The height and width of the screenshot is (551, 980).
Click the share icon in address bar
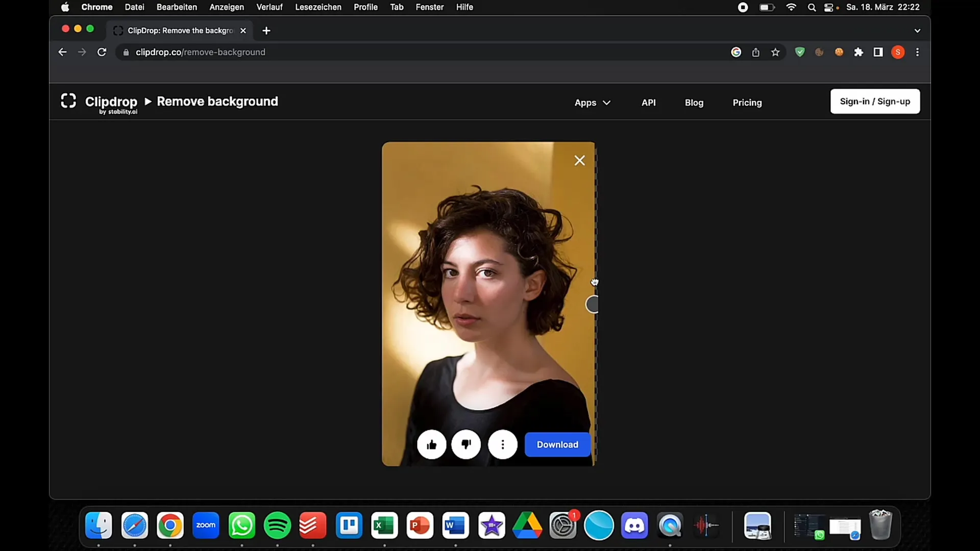pyautogui.click(x=756, y=52)
